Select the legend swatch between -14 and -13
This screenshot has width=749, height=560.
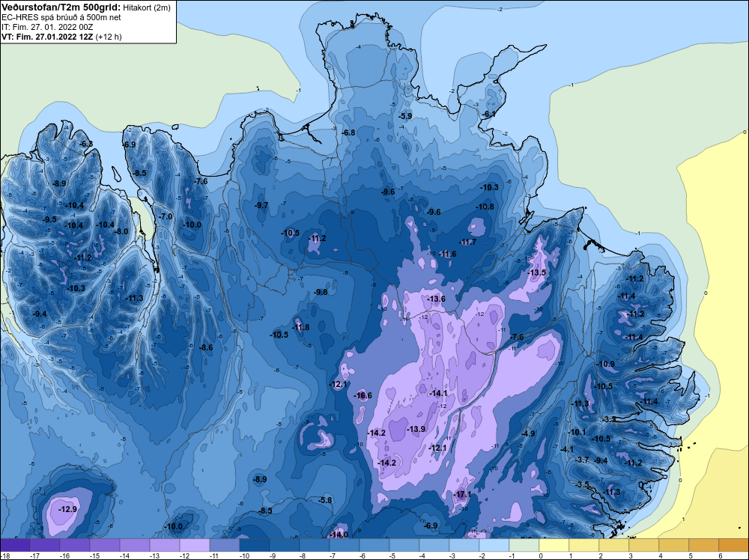pos(135,545)
